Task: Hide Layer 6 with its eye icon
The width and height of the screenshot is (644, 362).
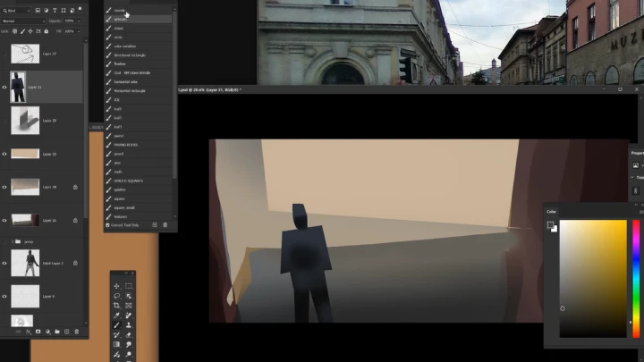Action: 4,297
